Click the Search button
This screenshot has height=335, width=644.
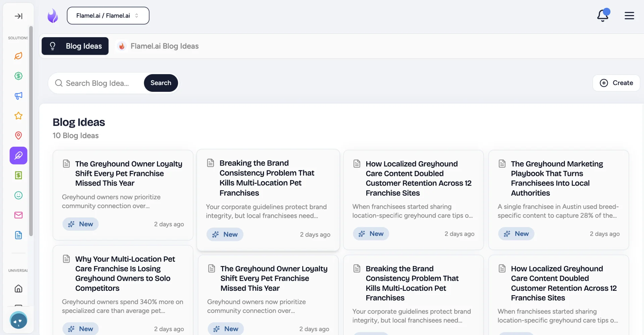[161, 83]
